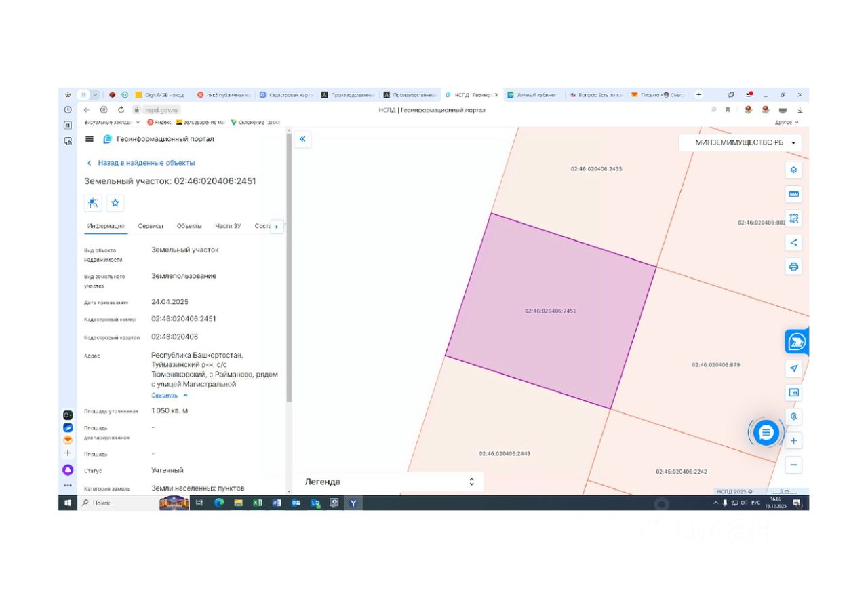Open the overview map window tool
This screenshot has width=868, height=614.
[x=794, y=392]
